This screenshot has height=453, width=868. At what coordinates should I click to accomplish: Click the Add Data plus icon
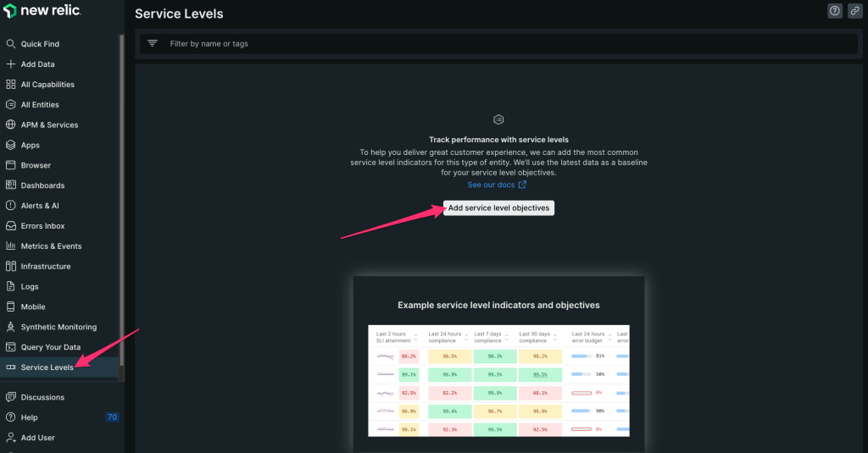[10, 64]
